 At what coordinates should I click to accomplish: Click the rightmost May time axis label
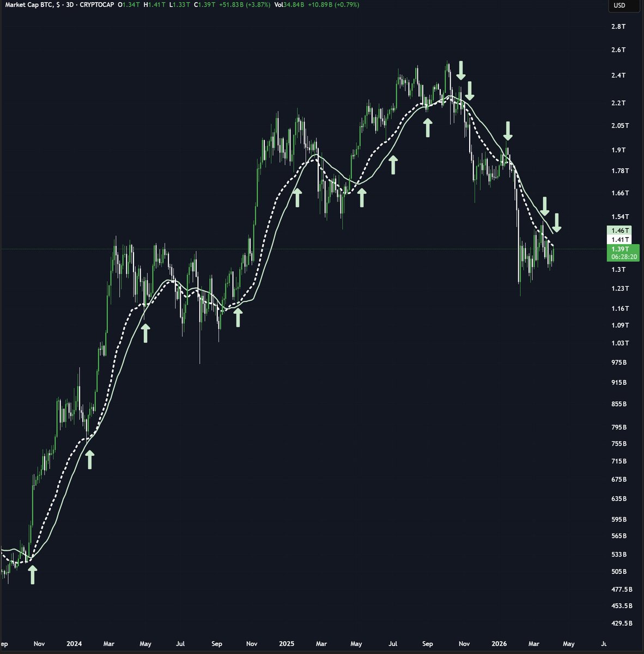tap(569, 644)
